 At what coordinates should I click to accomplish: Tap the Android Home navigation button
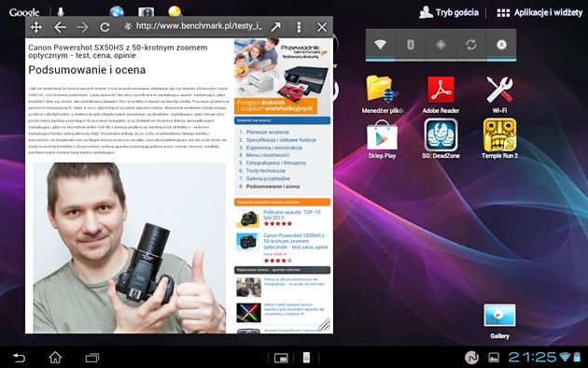click(x=55, y=358)
